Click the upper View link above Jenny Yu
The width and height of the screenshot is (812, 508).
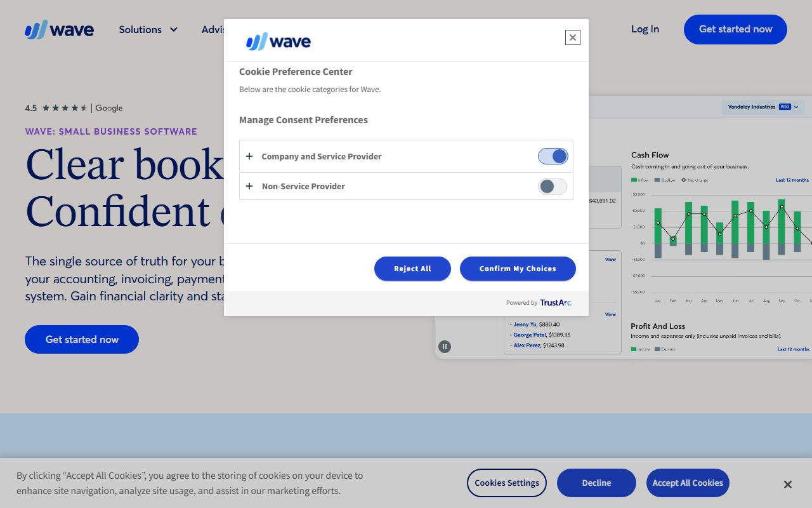point(610,259)
